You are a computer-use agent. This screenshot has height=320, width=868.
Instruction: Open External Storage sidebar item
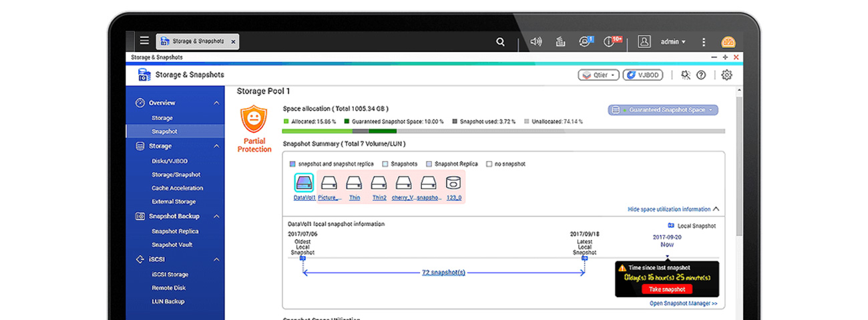coord(174,201)
